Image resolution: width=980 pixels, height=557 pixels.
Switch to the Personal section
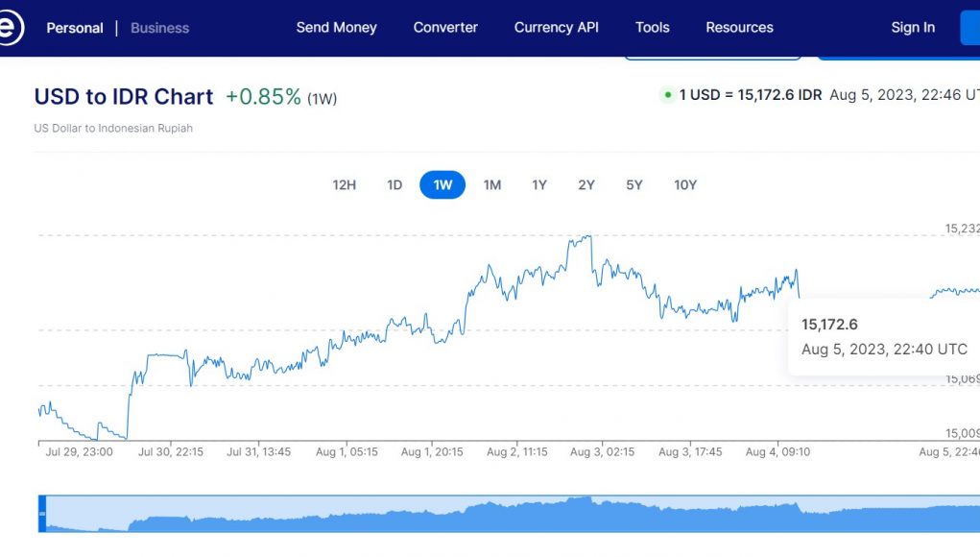pyautogui.click(x=75, y=28)
